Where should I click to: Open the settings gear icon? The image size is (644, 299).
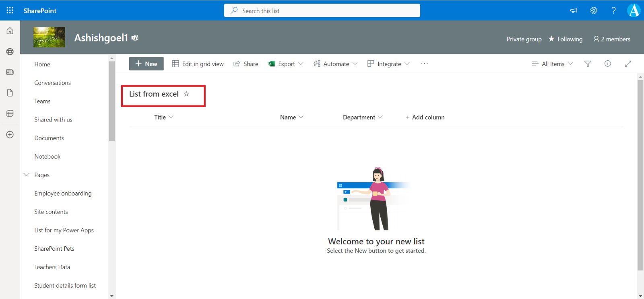tap(594, 10)
